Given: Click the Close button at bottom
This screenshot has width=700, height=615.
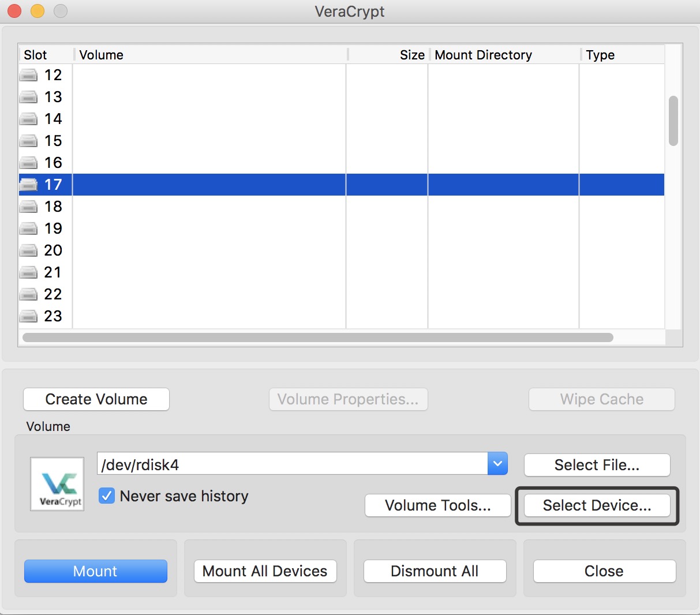Looking at the screenshot, I should click(605, 571).
